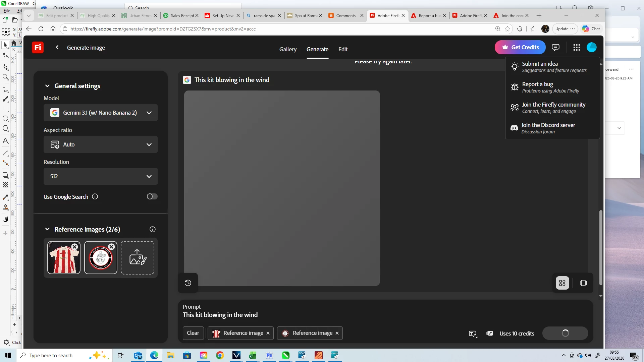Open the feedback chat bubble icon
Image resolution: width=644 pixels, height=362 pixels.
555,47
